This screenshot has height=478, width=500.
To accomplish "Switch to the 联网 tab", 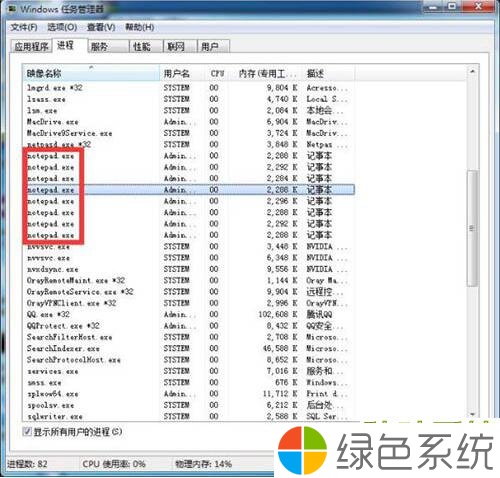I will click(x=180, y=46).
